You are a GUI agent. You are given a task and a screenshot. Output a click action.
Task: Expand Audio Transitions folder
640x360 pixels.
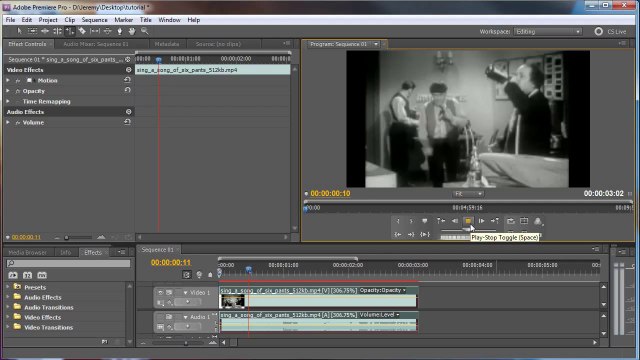(8, 307)
